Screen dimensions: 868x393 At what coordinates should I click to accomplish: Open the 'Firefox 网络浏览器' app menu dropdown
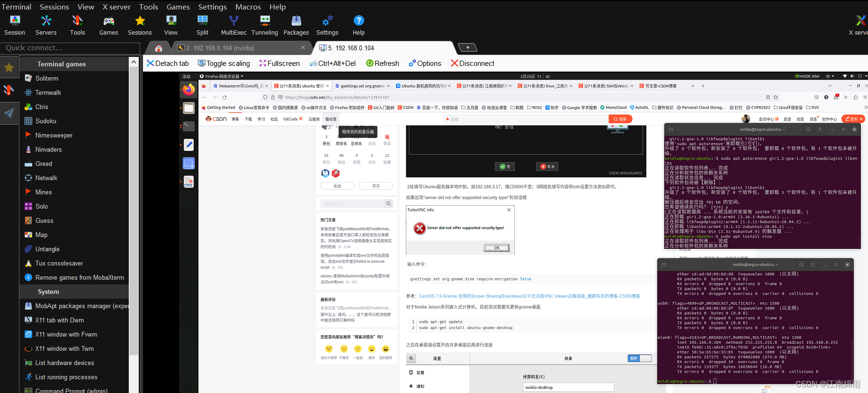click(222, 76)
